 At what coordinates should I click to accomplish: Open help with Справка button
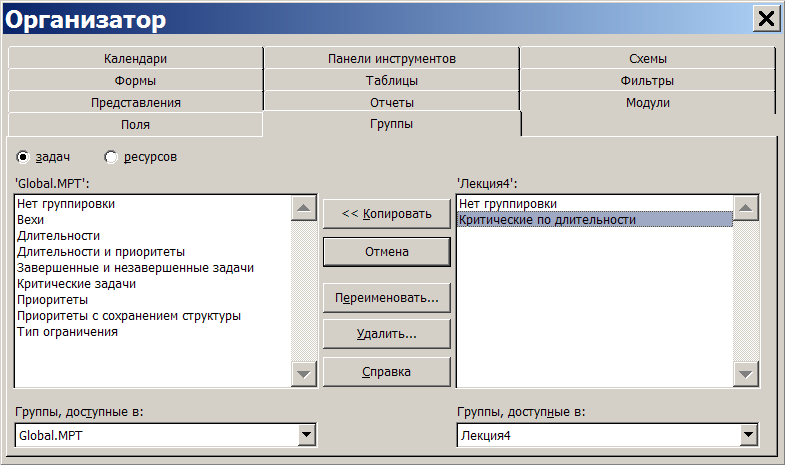(x=386, y=372)
